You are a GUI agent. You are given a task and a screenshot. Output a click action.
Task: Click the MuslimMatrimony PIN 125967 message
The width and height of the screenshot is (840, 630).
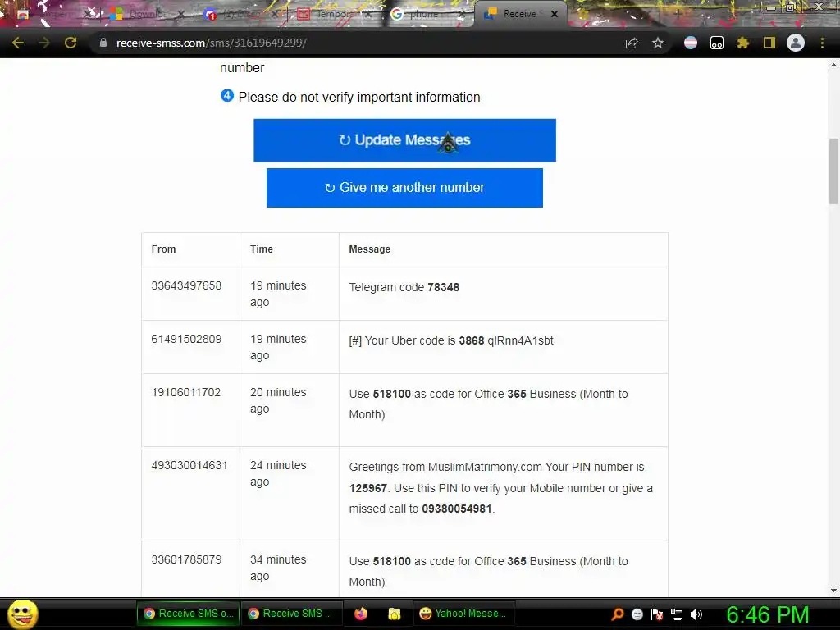coord(501,488)
